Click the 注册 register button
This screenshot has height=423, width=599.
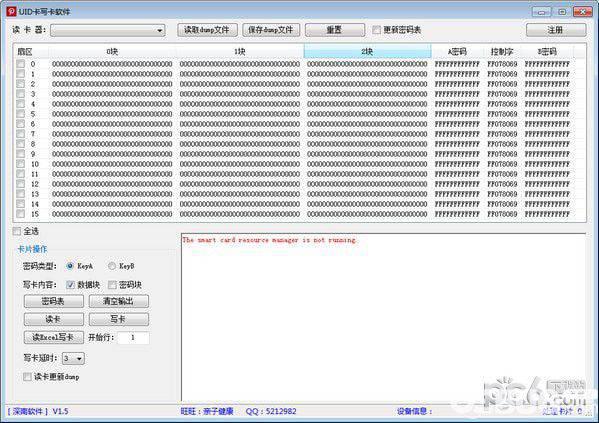click(x=556, y=30)
